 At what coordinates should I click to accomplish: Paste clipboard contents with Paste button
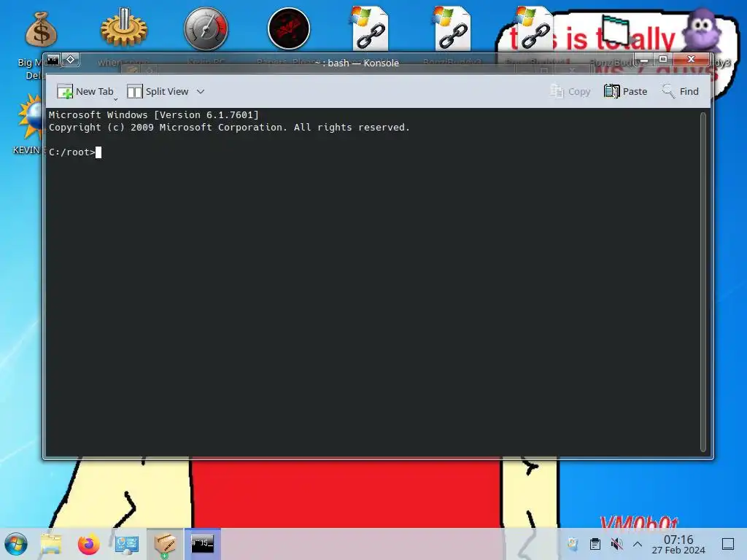coord(625,91)
